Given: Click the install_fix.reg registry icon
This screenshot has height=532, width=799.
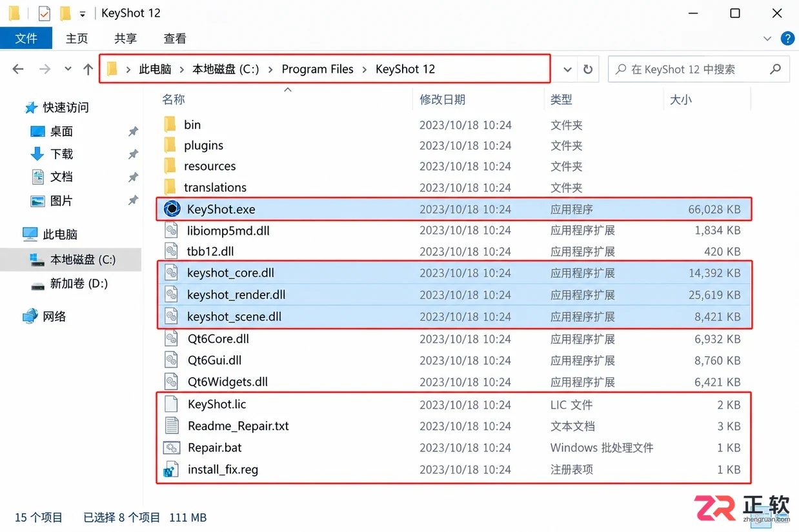Looking at the screenshot, I should click(x=171, y=469).
